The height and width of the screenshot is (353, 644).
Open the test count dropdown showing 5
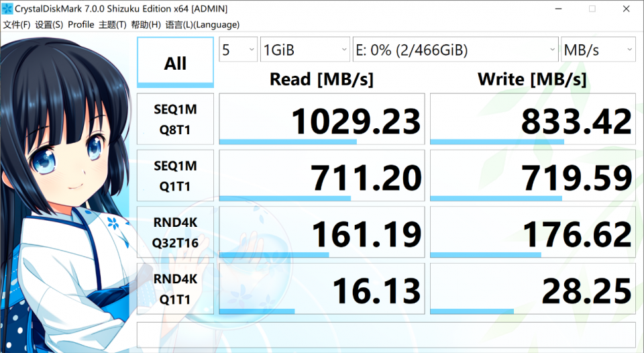[x=238, y=50]
